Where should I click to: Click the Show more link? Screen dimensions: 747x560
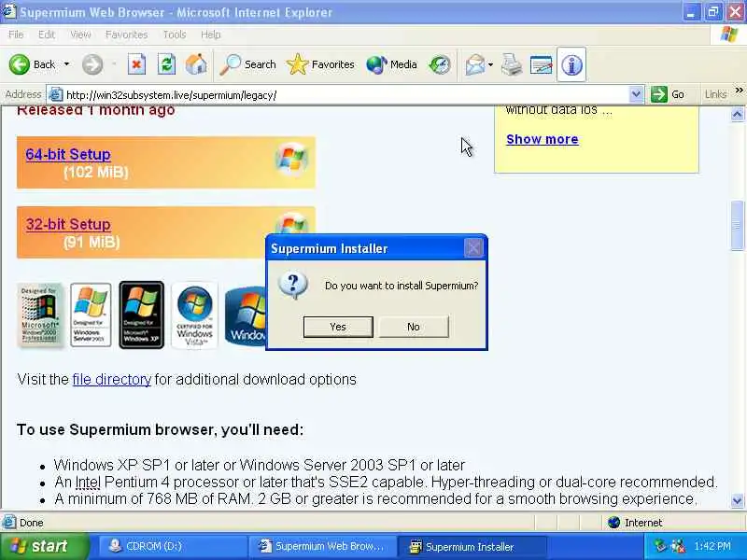coord(543,139)
